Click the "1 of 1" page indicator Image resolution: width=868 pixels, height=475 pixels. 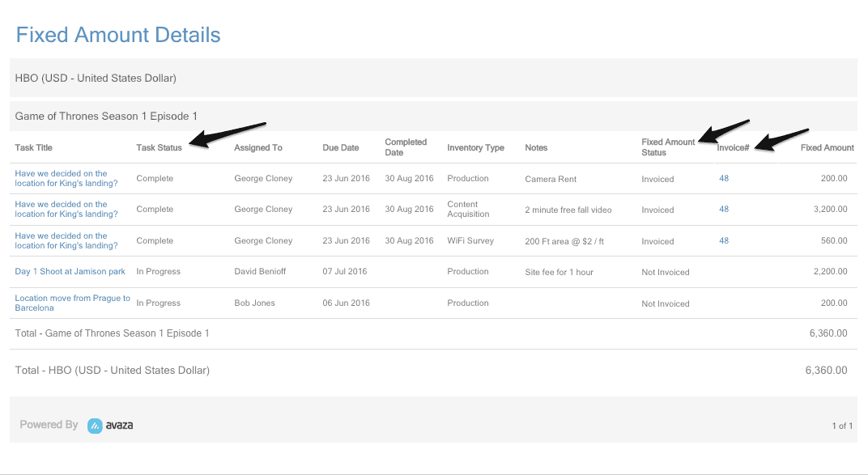click(842, 426)
